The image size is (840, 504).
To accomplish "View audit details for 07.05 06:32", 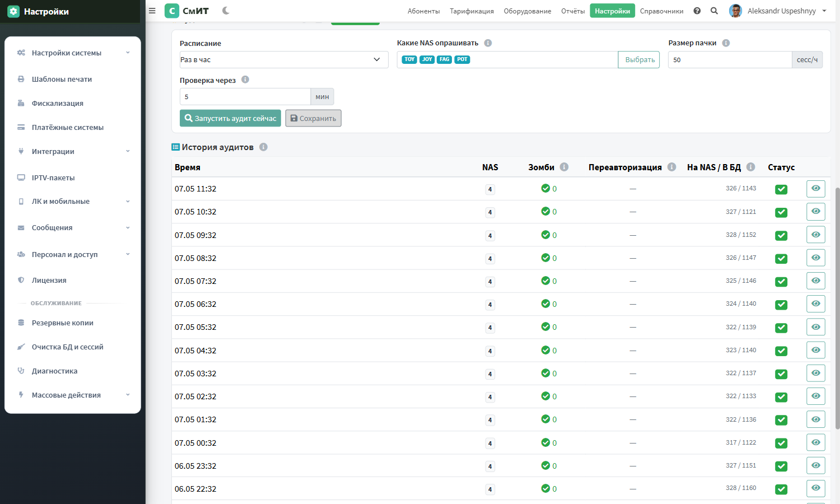I will click(816, 304).
